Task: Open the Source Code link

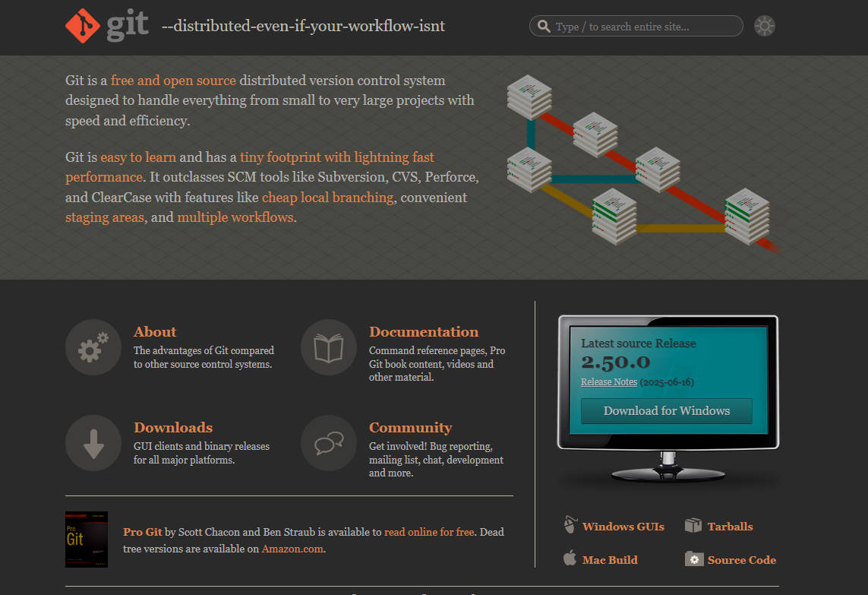Action: click(x=742, y=560)
